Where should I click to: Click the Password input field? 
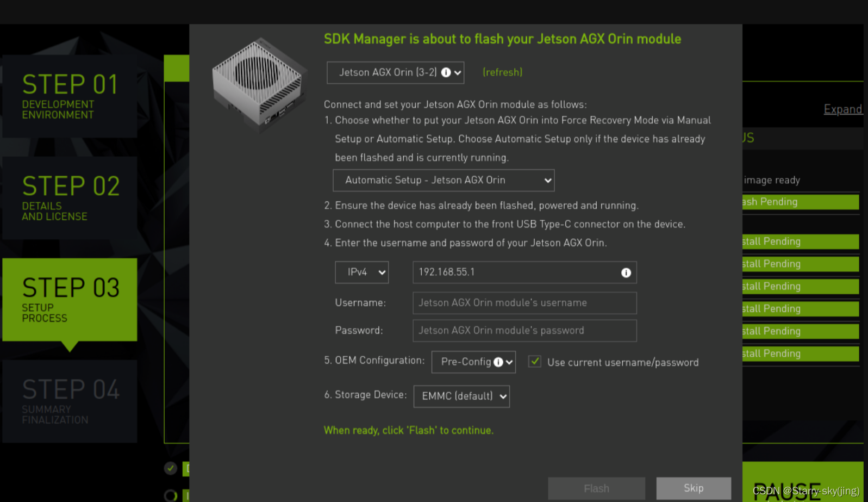click(x=524, y=331)
